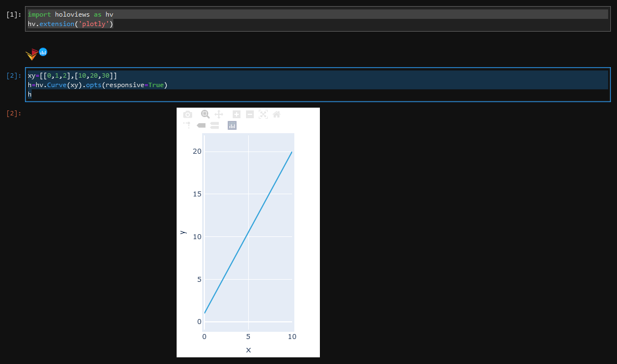The height and width of the screenshot is (364, 617).
Task: Click y-axis tick label 15
Action: coord(197,194)
